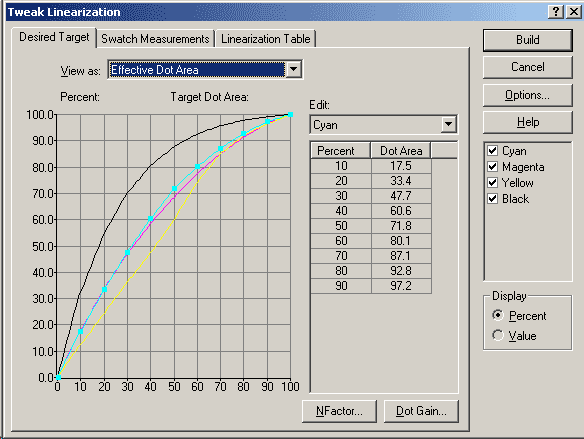Expand the Edit channel Cyan dropdown
This screenshot has width=584, height=439.
click(x=448, y=124)
